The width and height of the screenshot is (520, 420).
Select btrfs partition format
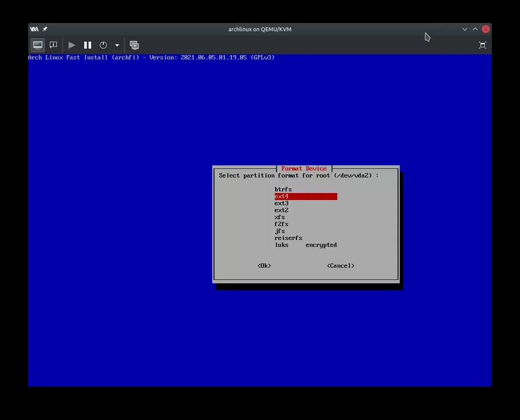pyautogui.click(x=283, y=190)
